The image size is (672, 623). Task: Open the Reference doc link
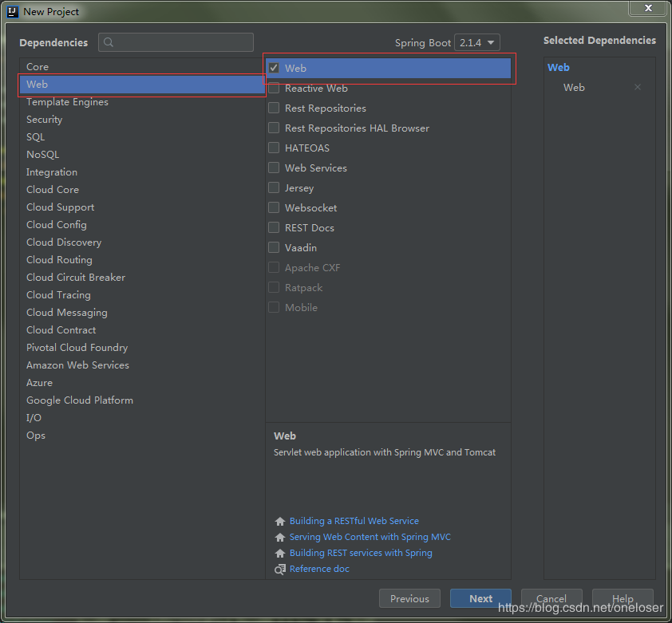[x=319, y=569]
